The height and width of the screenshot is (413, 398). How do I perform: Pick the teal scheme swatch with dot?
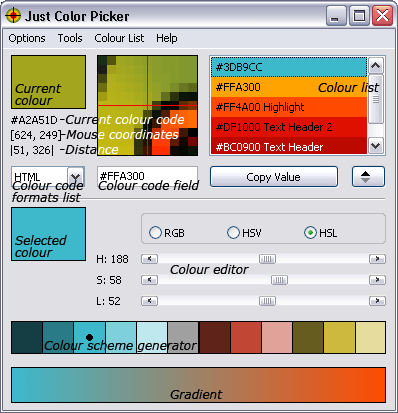click(x=89, y=337)
